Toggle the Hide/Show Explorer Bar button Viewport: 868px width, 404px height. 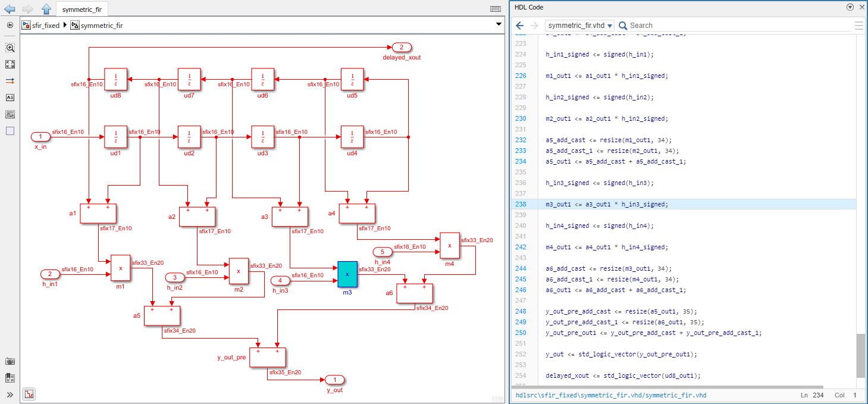(x=10, y=25)
